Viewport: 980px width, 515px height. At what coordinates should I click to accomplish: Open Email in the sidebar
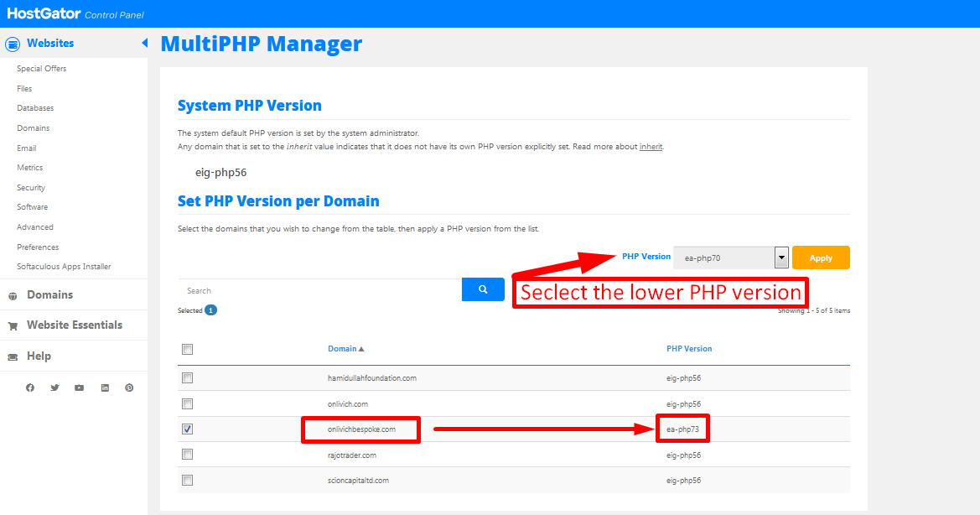(26, 148)
